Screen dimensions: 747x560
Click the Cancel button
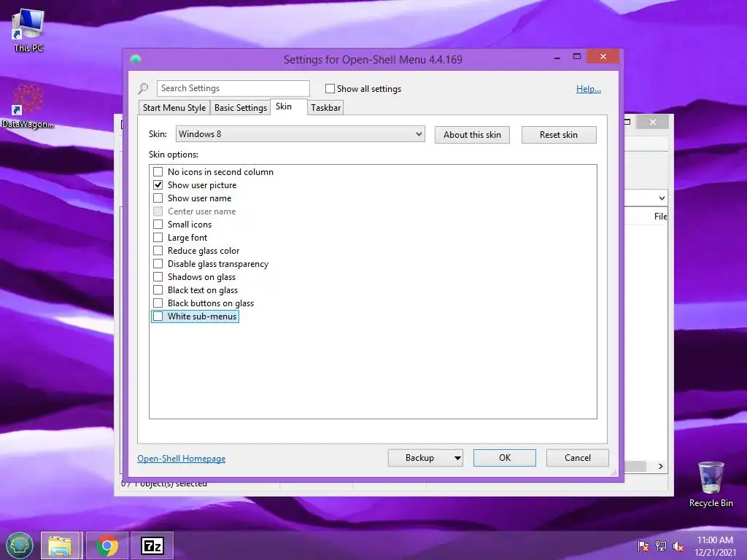(578, 458)
